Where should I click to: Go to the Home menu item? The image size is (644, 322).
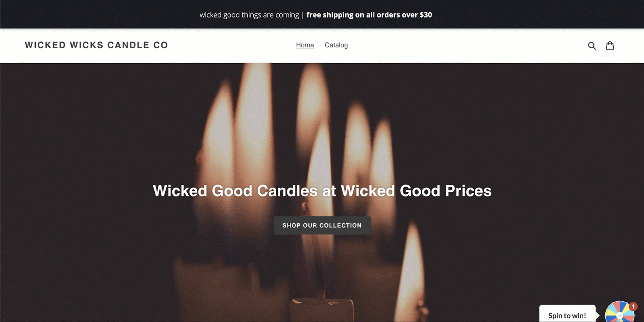click(305, 45)
